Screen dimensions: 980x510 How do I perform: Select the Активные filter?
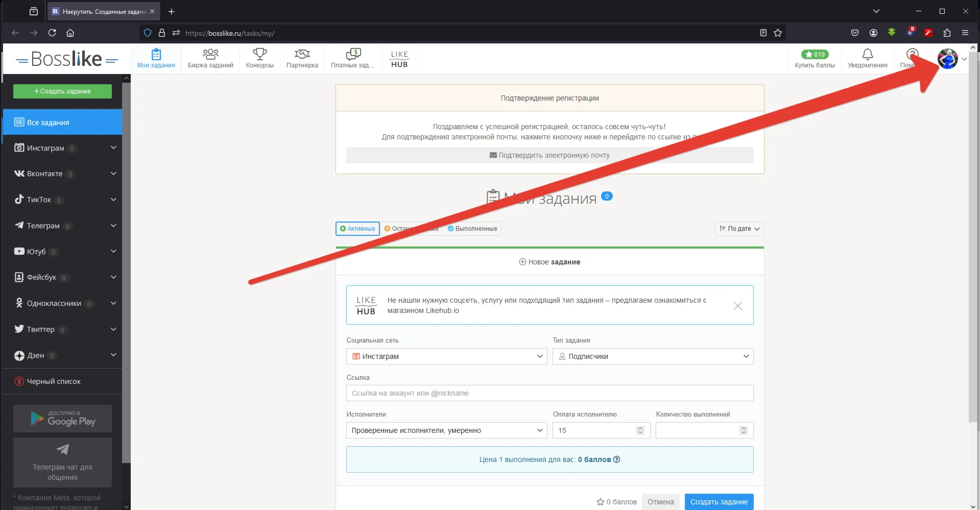357,229
